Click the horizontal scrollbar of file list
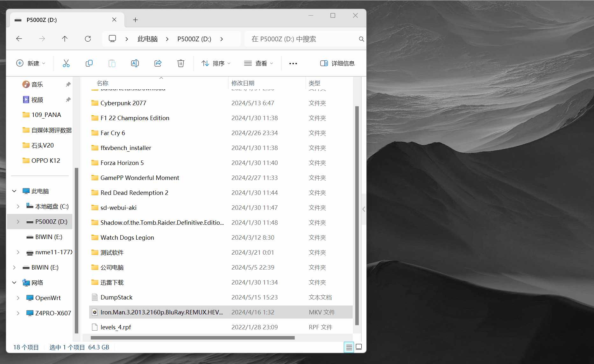 [x=193, y=338]
